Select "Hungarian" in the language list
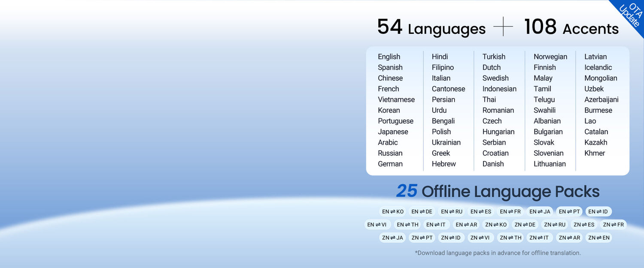 (x=498, y=132)
